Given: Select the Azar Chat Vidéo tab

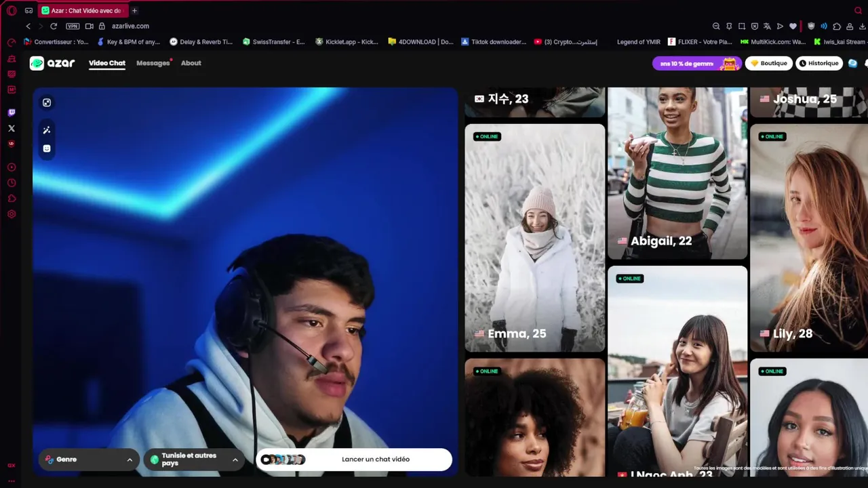Looking at the screenshot, I should 83,10.
